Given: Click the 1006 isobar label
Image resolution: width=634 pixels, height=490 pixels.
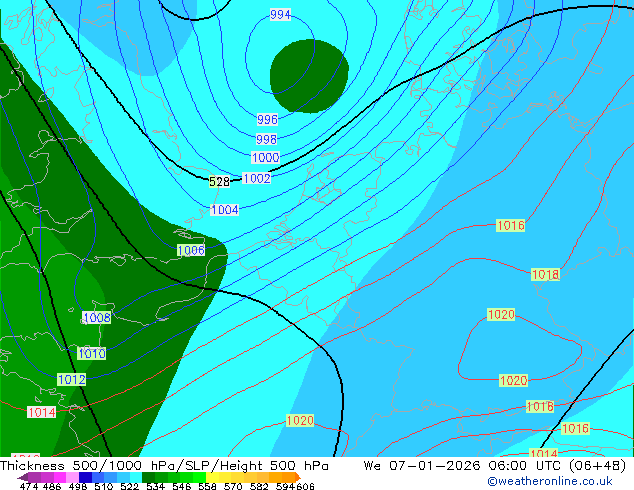Looking at the screenshot, I should click(191, 250).
